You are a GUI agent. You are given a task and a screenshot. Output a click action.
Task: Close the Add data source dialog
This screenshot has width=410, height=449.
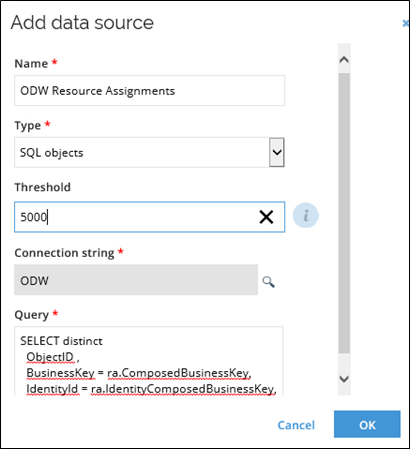pyautogui.click(x=406, y=23)
